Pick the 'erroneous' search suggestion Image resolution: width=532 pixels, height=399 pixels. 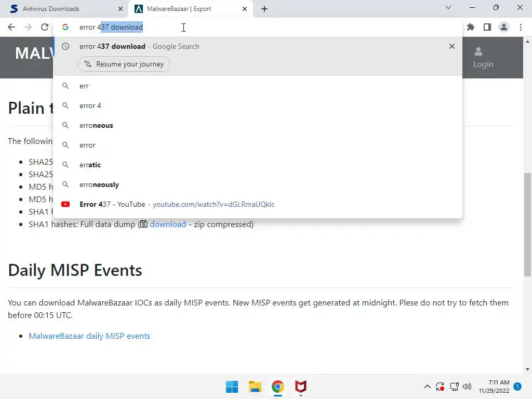point(258,126)
